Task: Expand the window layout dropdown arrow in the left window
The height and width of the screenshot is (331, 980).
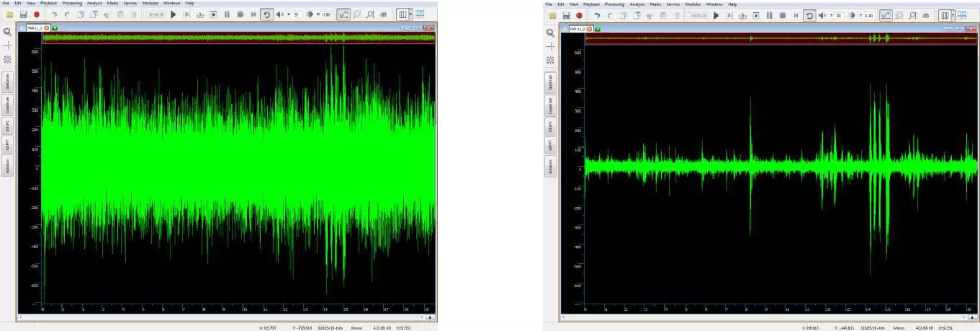Action: coord(410,14)
